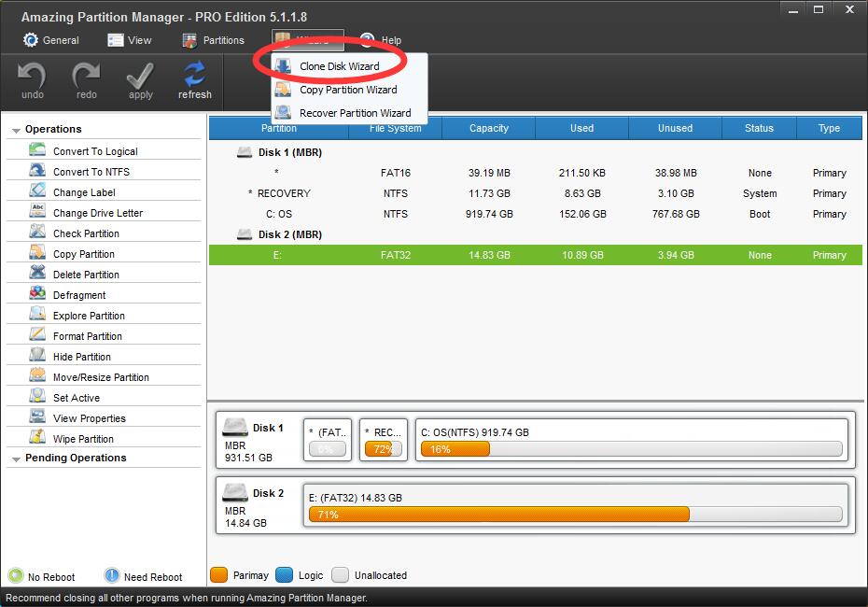868x607 pixels.
Task: Click the RECOVERY 72% usage bar
Action: pos(383,449)
